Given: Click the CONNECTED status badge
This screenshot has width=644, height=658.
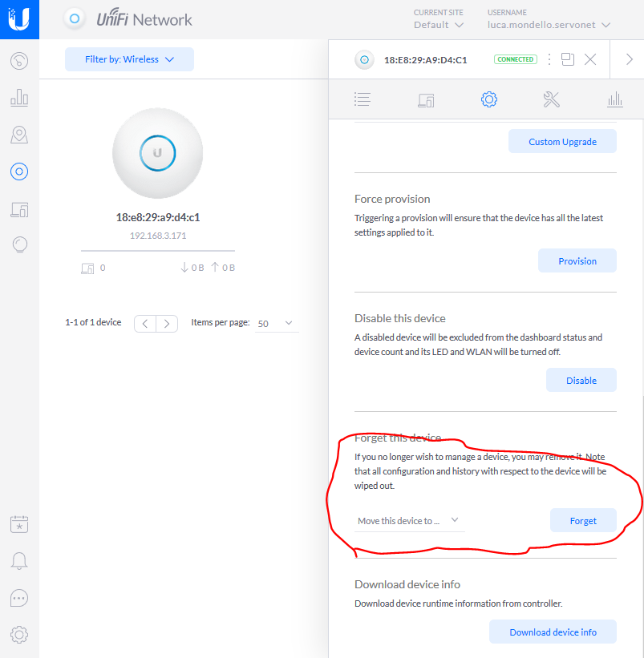Looking at the screenshot, I should (x=515, y=59).
